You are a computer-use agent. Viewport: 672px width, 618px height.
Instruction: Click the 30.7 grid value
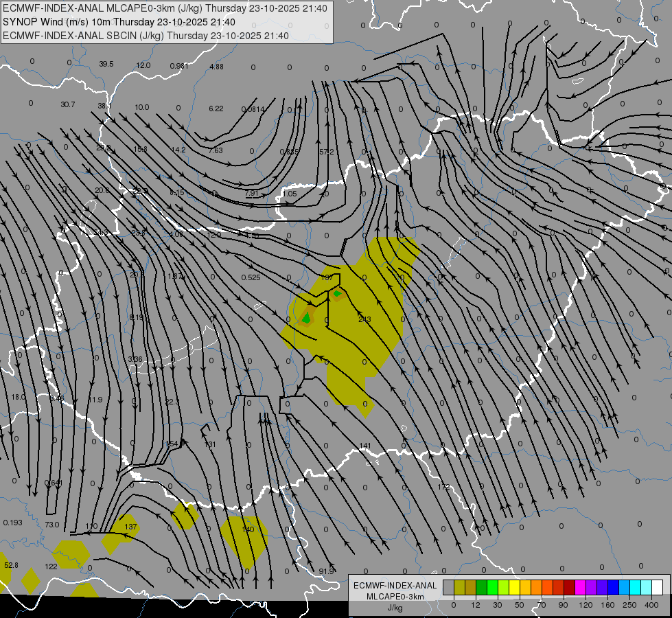[68, 105]
